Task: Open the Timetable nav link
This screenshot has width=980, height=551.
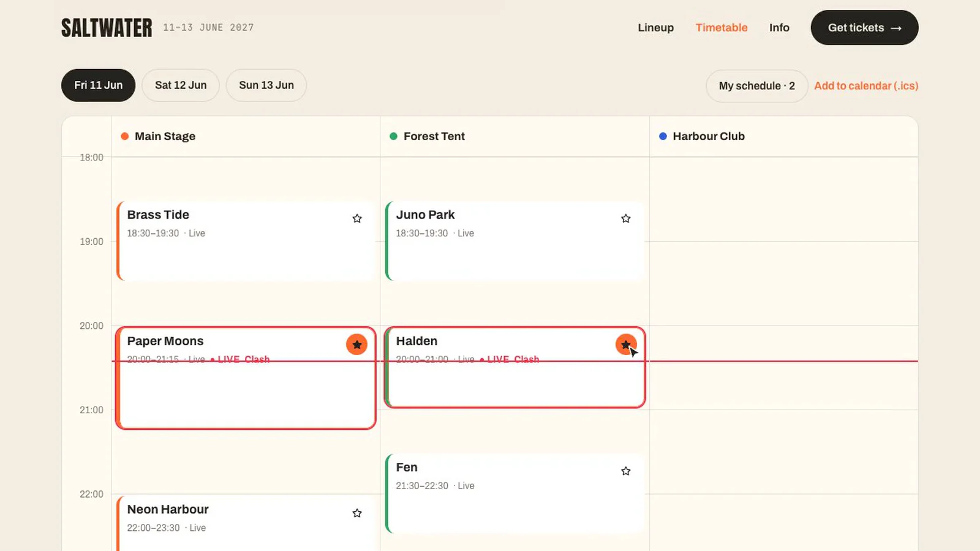Action: 722,28
